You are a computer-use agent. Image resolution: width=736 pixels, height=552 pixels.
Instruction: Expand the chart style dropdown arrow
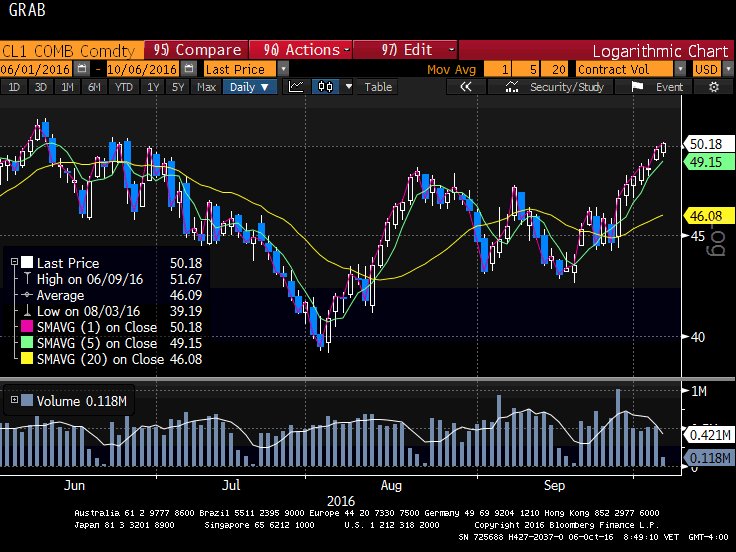(x=348, y=87)
